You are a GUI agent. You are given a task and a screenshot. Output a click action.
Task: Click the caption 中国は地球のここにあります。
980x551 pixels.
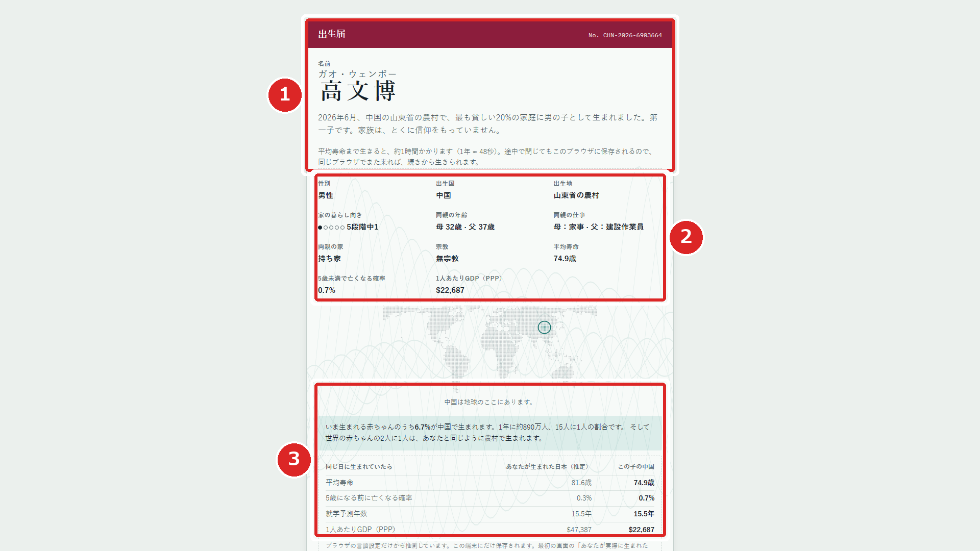click(x=490, y=402)
